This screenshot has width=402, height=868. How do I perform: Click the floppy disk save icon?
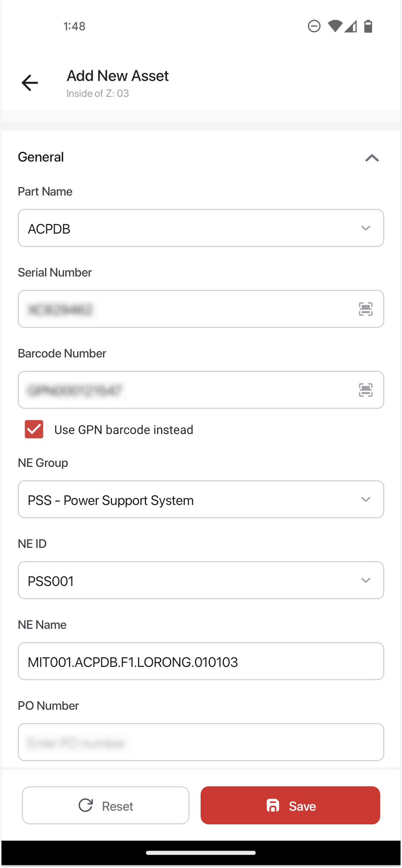click(x=273, y=805)
